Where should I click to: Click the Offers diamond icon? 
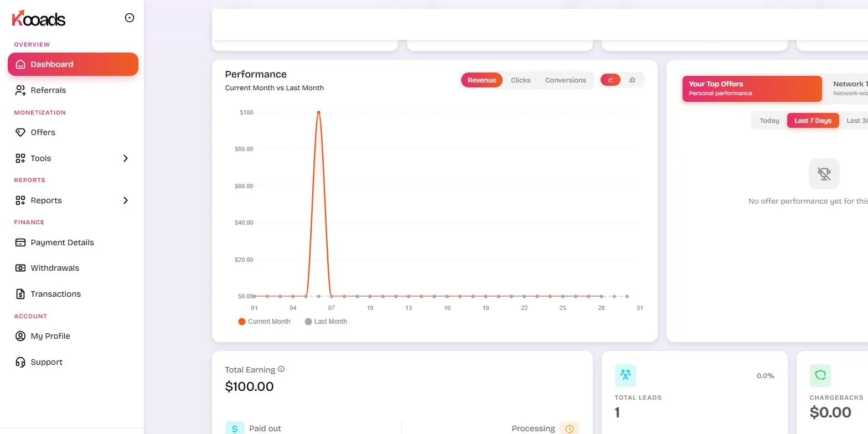click(x=20, y=132)
